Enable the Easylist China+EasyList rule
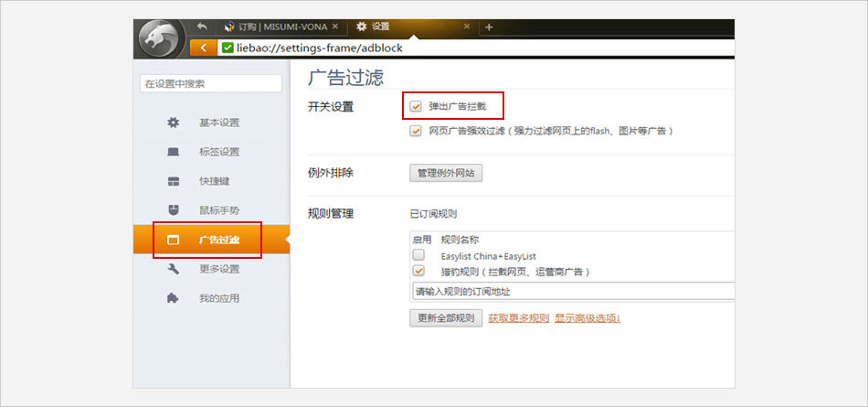 pyautogui.click(x=418, y=255)
